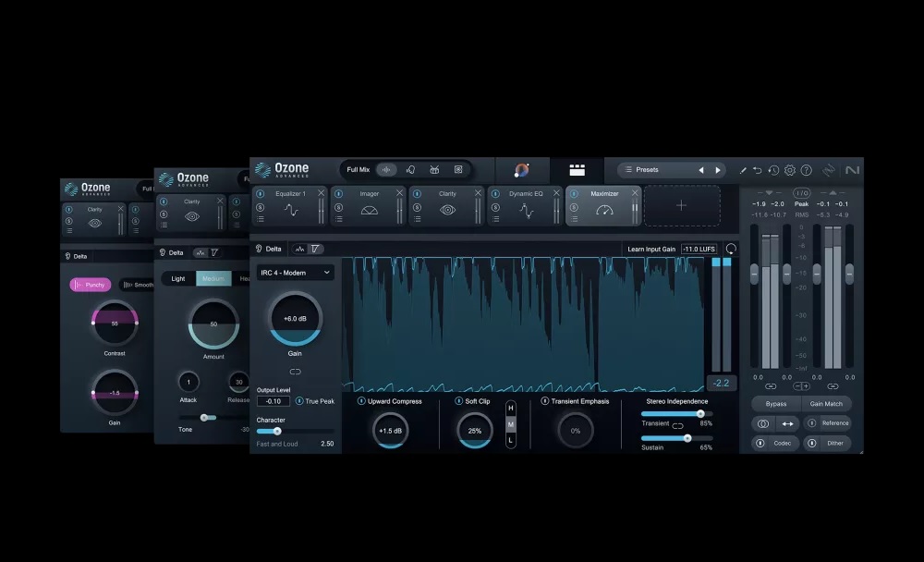Reset the gain reduction meter circular arrow
Screen dimensions: 924x562
[731, 249]
